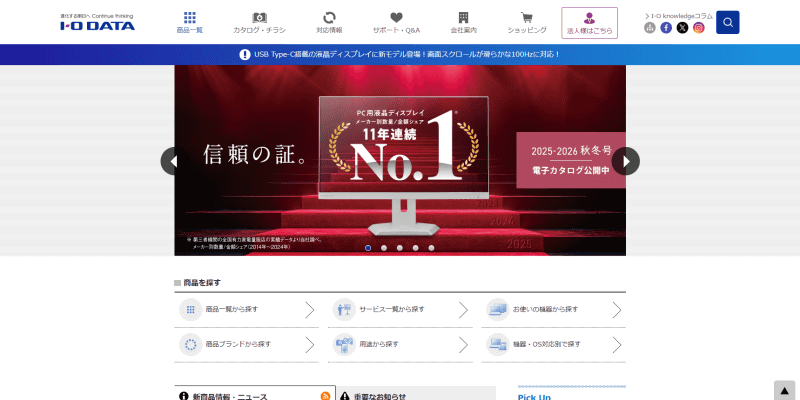Click chevron on 商品ブランドから探す row

(x=310, y=344)
